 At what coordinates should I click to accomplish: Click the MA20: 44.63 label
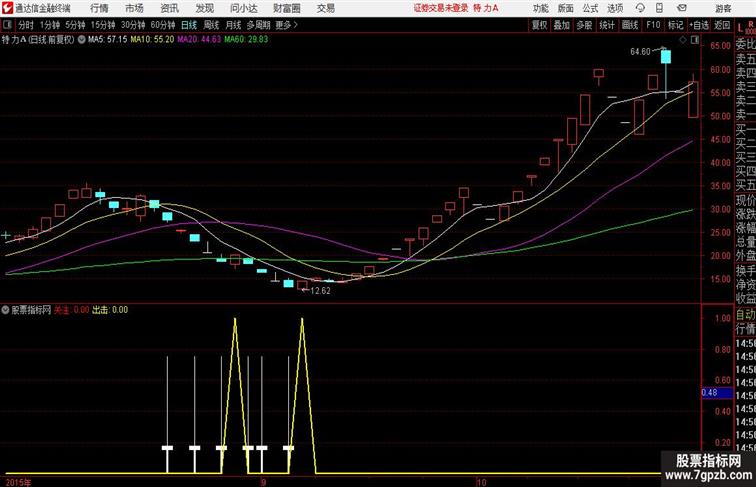point(199,40)
